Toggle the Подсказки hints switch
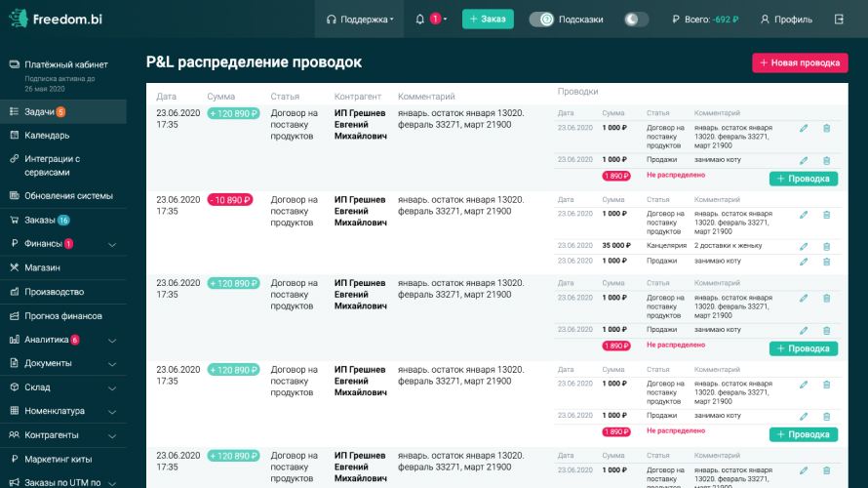868x488 pixels. 541,20
